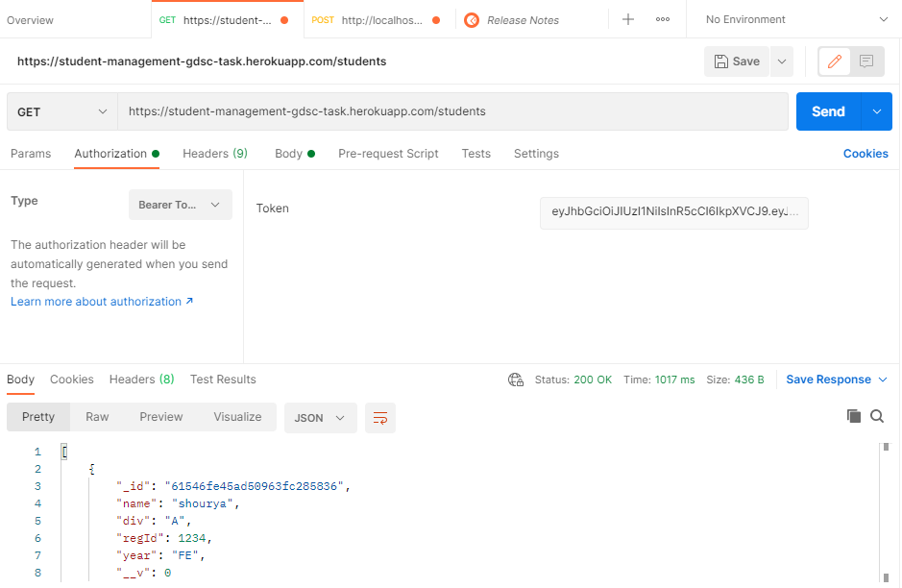This screenshot has height=588, width=902.
Task: Open the No Environment dropdown
Action: 795,19
